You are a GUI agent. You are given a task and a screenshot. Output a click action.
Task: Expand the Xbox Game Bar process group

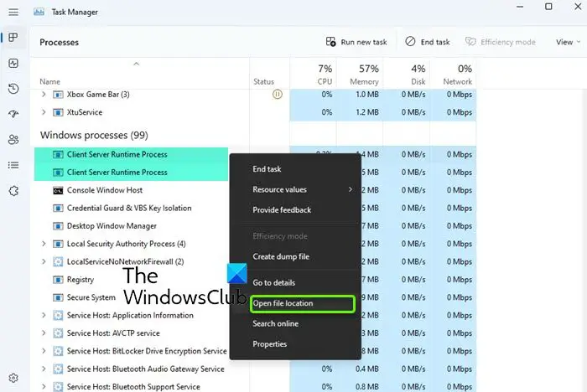point(44,95)
